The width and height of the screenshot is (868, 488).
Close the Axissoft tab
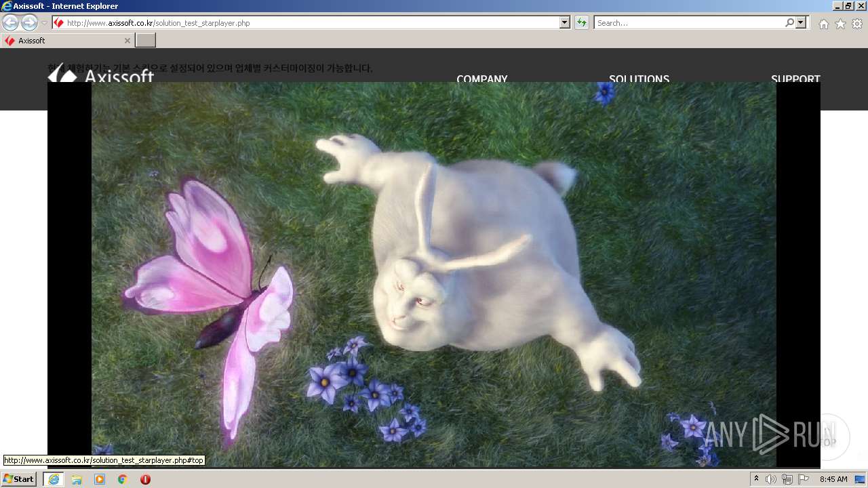(127, 41)
